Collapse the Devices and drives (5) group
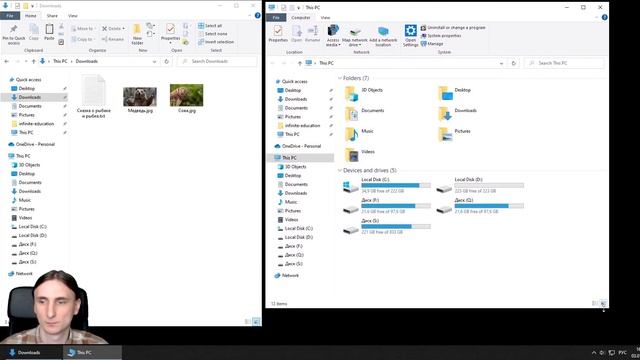Image resolution: width=640 pixels, height=360 pixels. coord(340,170)
